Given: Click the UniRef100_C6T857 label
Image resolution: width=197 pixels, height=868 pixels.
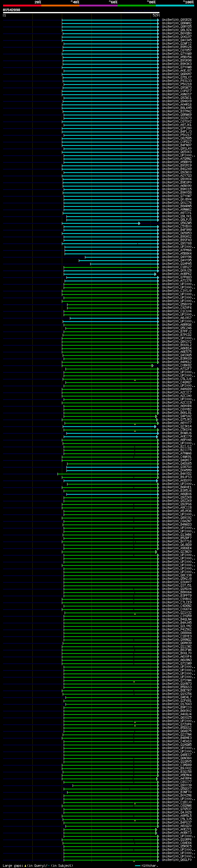Looking at the screenshot, I should 176,50.
